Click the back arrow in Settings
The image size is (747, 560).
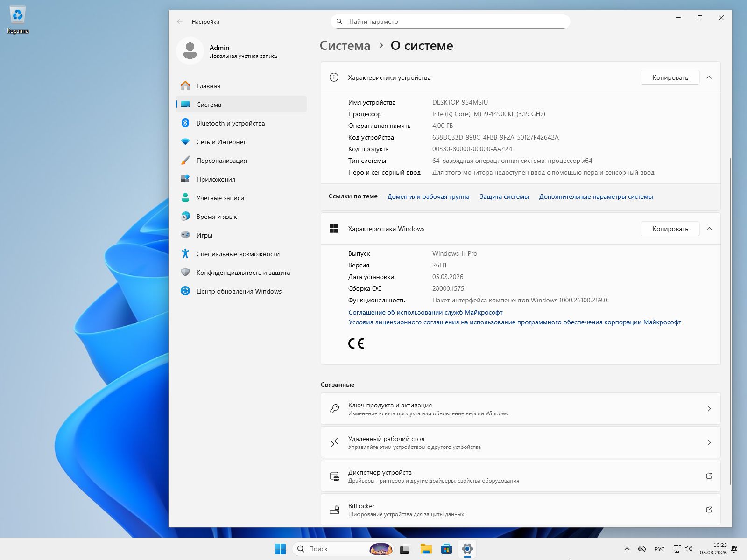coord(179,21)
